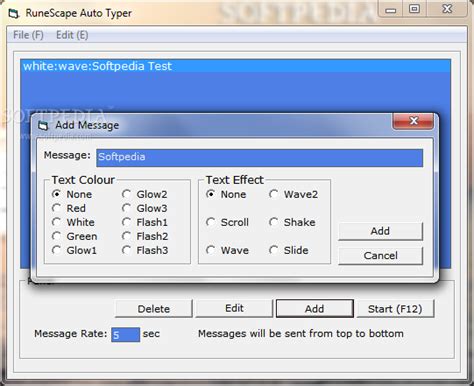Click Add button in the Add Message dialog
The height and width of the screenshot is (386, 474).
(x=380, y=231)
